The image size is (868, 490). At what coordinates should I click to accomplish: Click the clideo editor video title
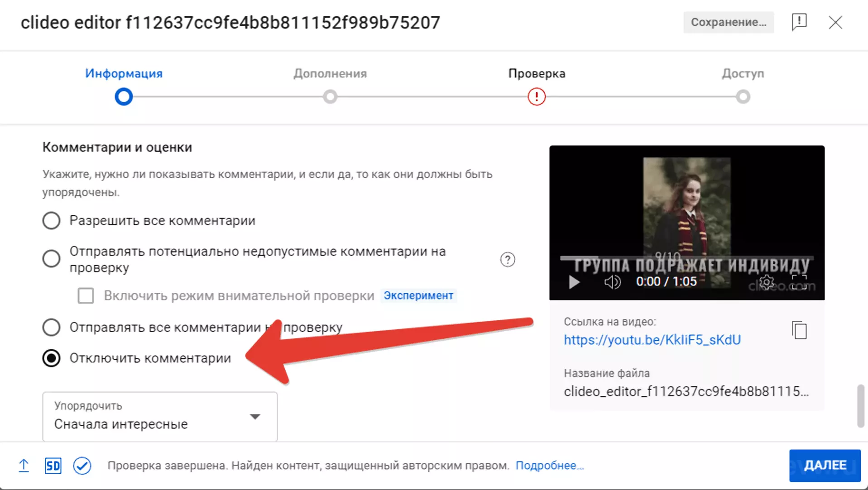230,23
